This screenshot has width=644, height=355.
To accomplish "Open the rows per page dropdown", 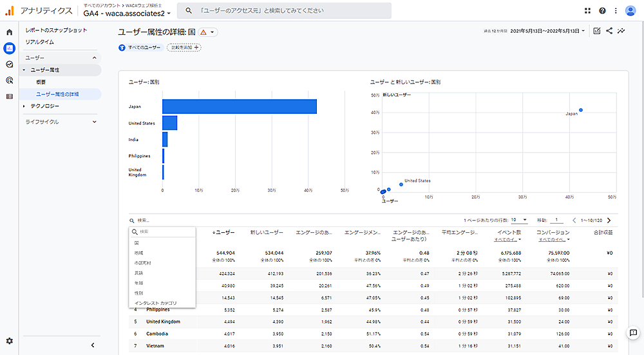I will [x=518, y=220].
